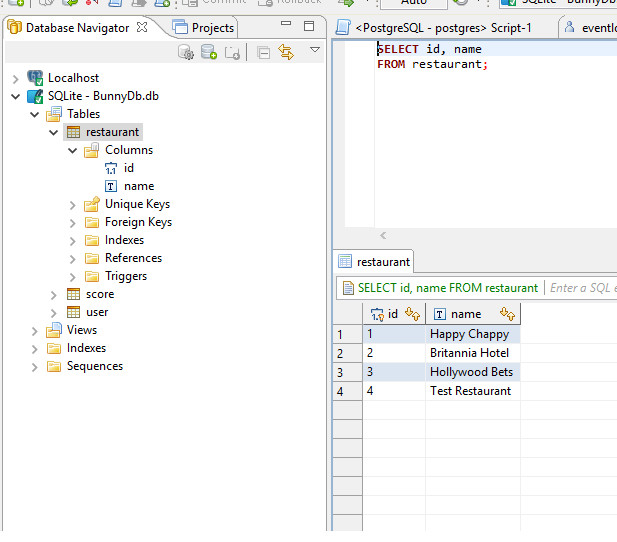Screen dimensions: 617x542
Task: Click the sort arrows on id column header
Action: coord(412,314)
